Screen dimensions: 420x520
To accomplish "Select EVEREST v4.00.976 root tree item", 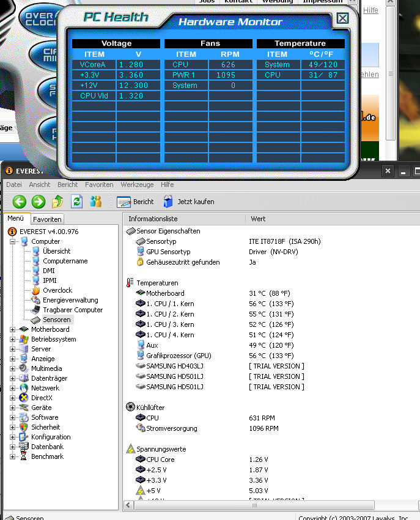I will (x=49, y=232).
